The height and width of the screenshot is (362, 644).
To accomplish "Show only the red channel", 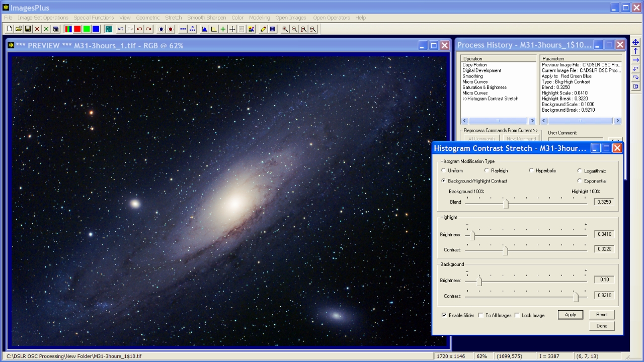I will 77,29.
